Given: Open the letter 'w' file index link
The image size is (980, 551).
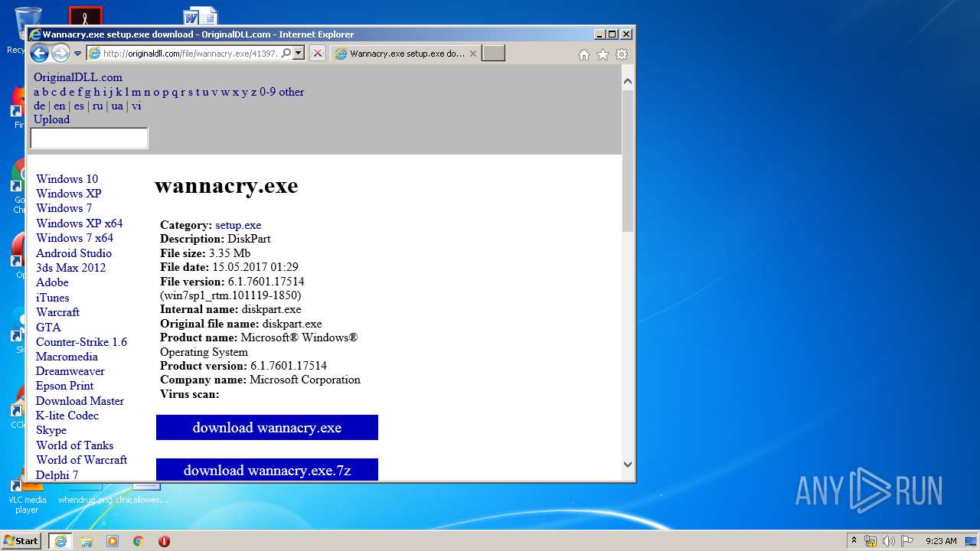Looking at the screenshot, I should pyautogui.click(x=225, y=92).
